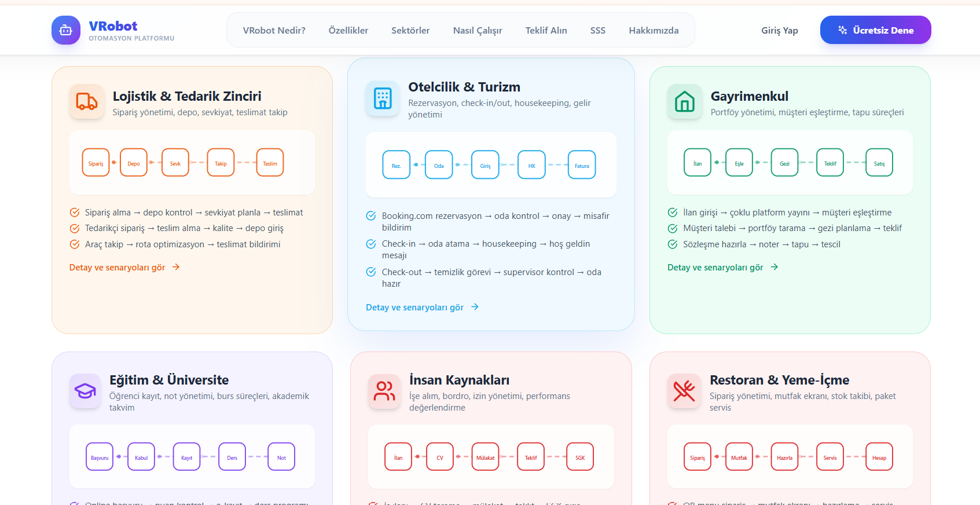Go to Özellikler in navigation
The width and height of the screenshot is (980, 505).
348,30
